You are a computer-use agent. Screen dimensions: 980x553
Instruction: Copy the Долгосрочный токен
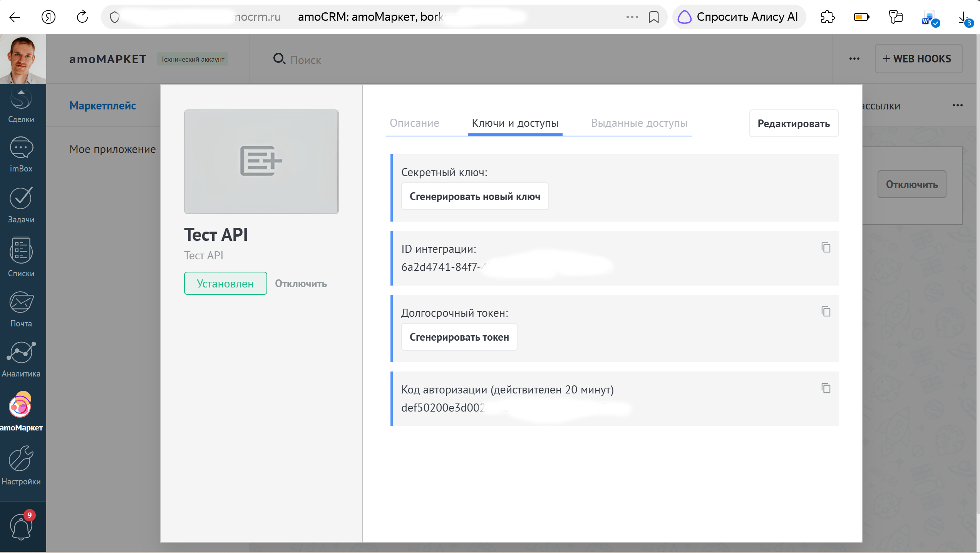tap(826, 311)
